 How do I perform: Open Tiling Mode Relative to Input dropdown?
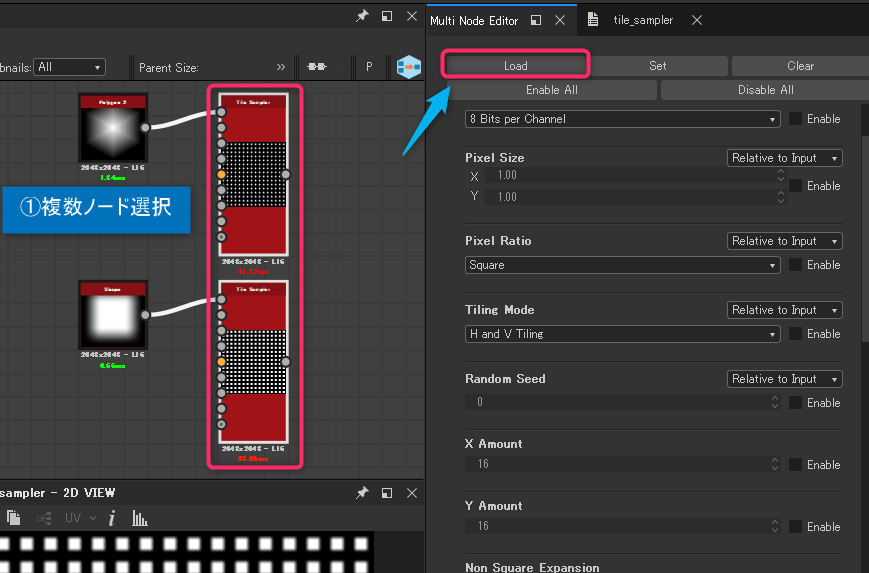784,310
